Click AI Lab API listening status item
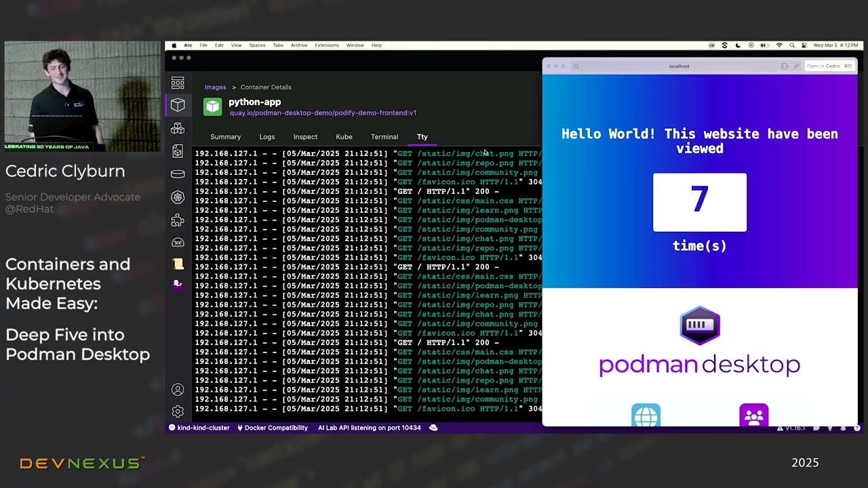This screenshot has height=488, width=868. click(x=370, y=428)
